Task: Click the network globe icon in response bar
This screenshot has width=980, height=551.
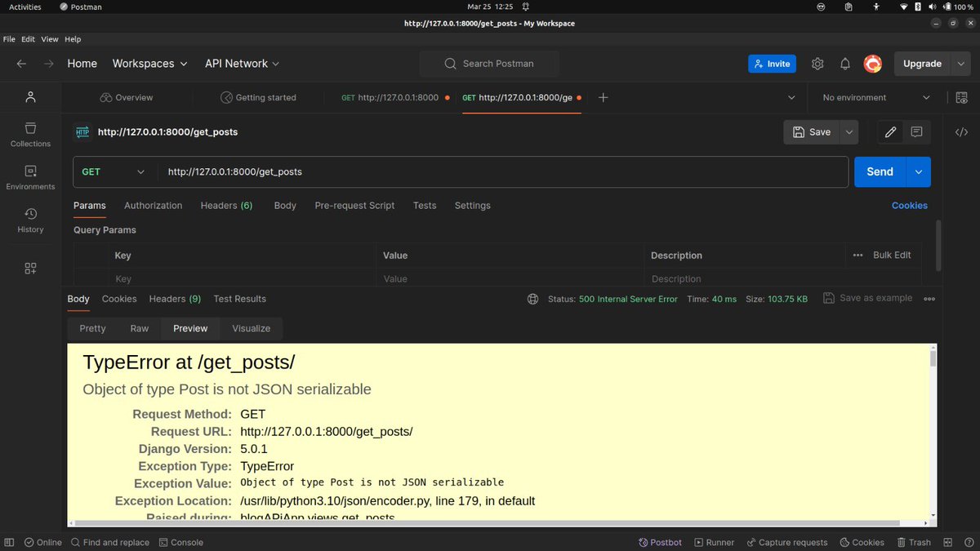Action: coord(532,299)
